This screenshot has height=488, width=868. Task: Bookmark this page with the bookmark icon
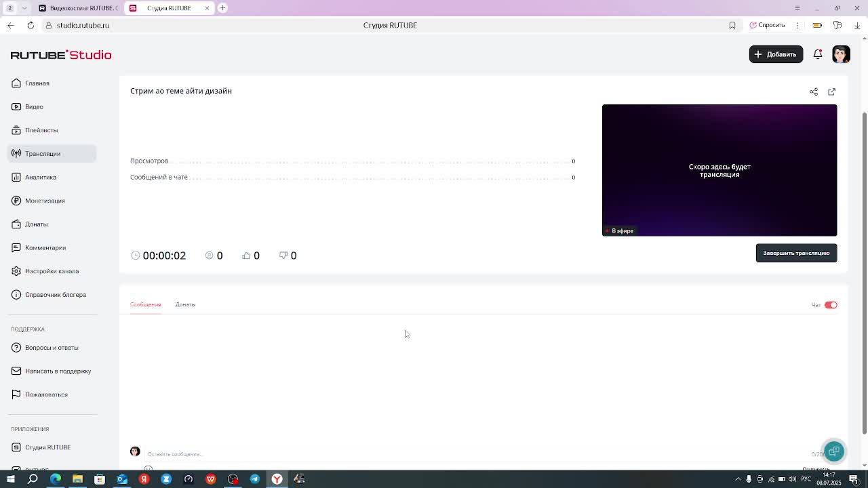pos(732,25)
